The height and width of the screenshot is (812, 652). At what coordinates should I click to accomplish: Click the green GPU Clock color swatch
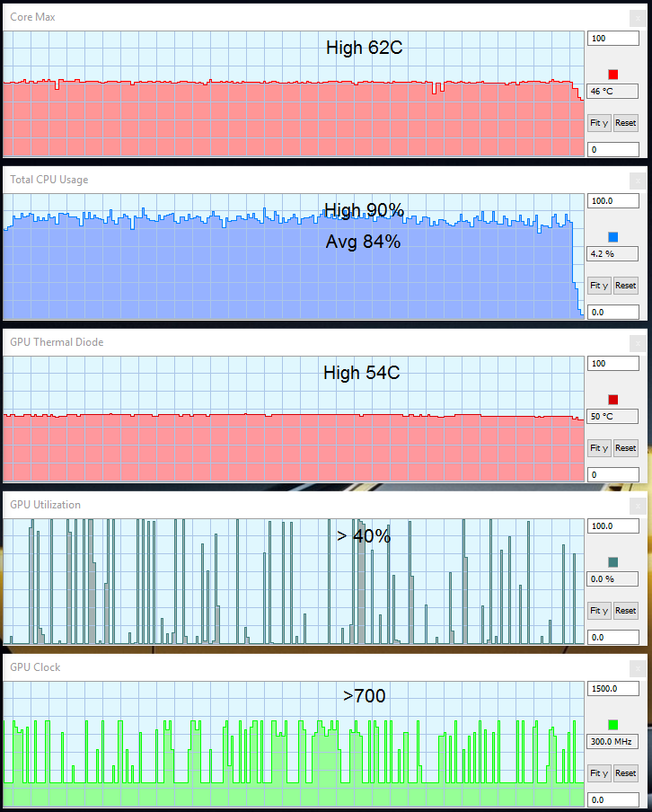tap(612, 725)
